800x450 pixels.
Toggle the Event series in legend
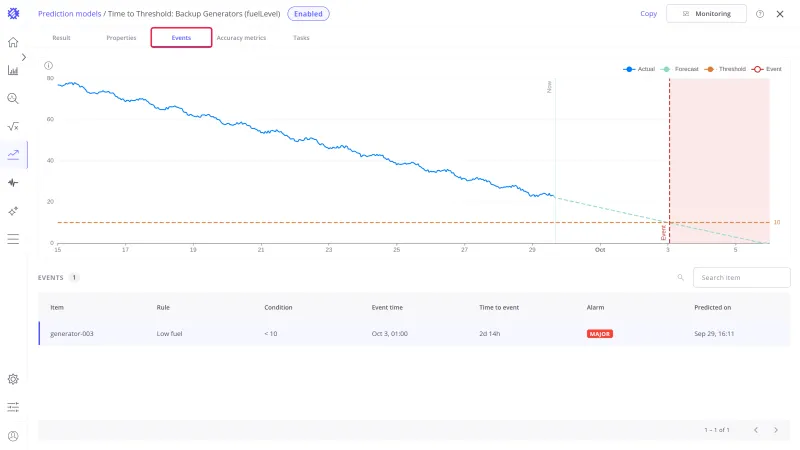[x=767, y=69]
